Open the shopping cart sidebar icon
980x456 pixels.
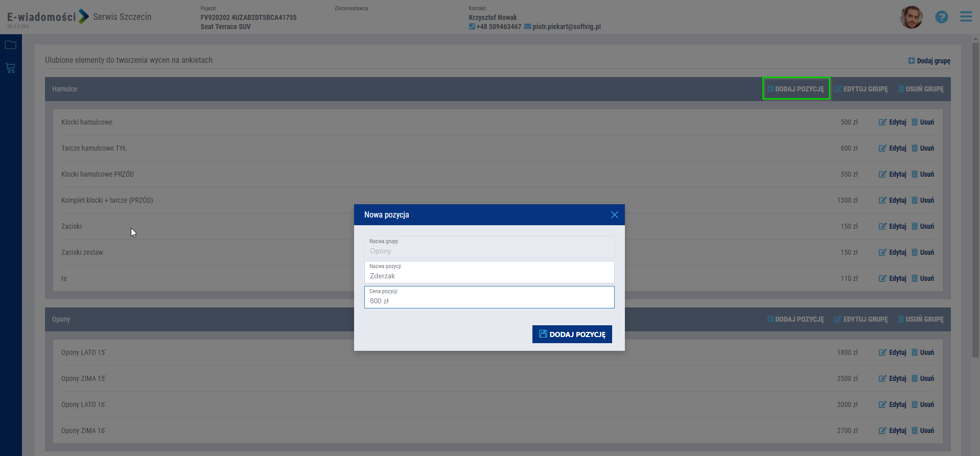pos(10,68)
